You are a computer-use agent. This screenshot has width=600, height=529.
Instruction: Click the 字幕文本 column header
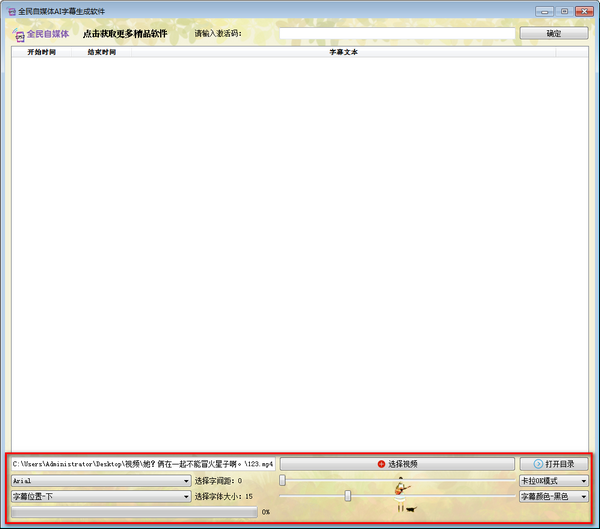pos(343,52)
